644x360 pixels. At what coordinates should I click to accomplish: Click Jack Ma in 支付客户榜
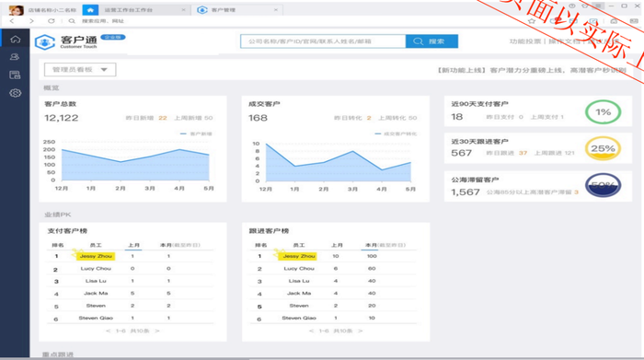point(96,293)
